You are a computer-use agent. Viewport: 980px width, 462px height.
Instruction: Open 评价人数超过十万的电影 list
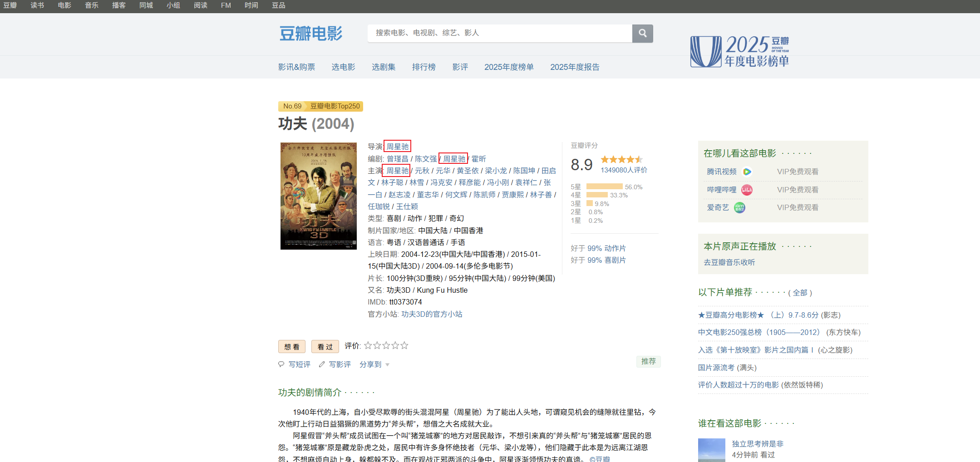coord(739,385)
